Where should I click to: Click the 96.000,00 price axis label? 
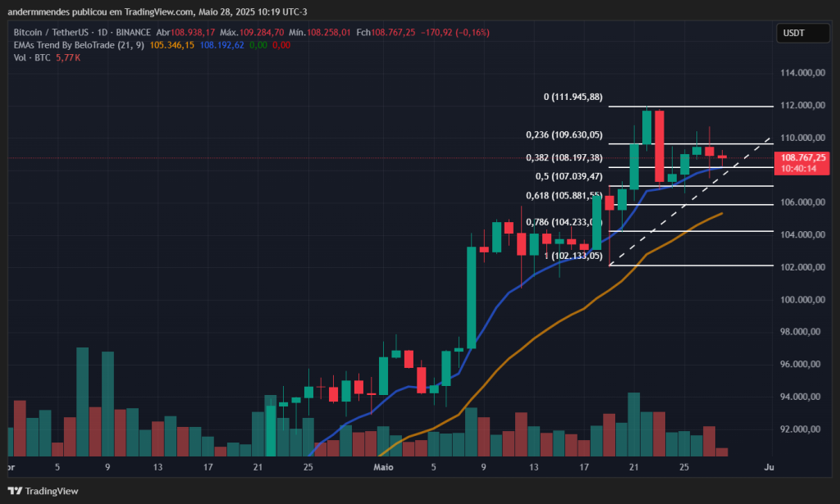(801, 365)
